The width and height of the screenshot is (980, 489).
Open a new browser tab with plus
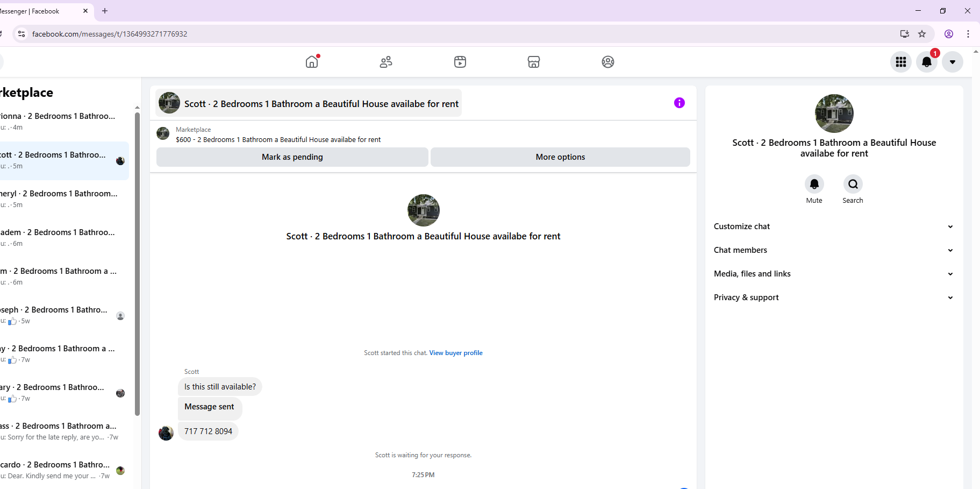[105, 11]
